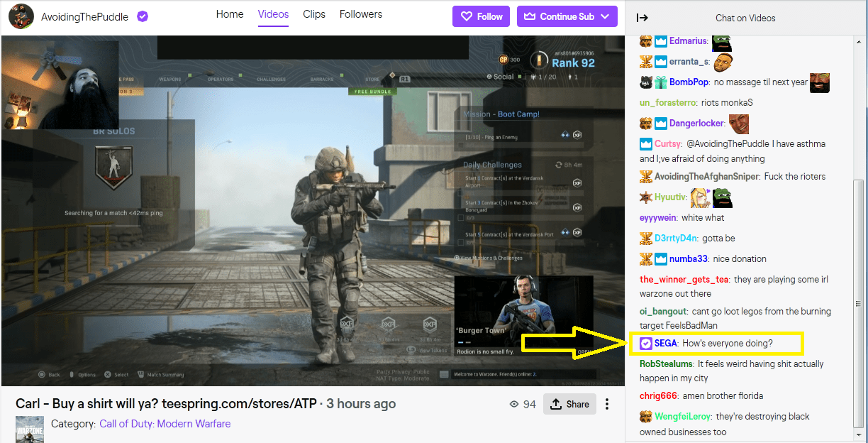View the Followers tab
This screenshot has width=868, height=443.
pyautogui.click(x=361, y=14)
